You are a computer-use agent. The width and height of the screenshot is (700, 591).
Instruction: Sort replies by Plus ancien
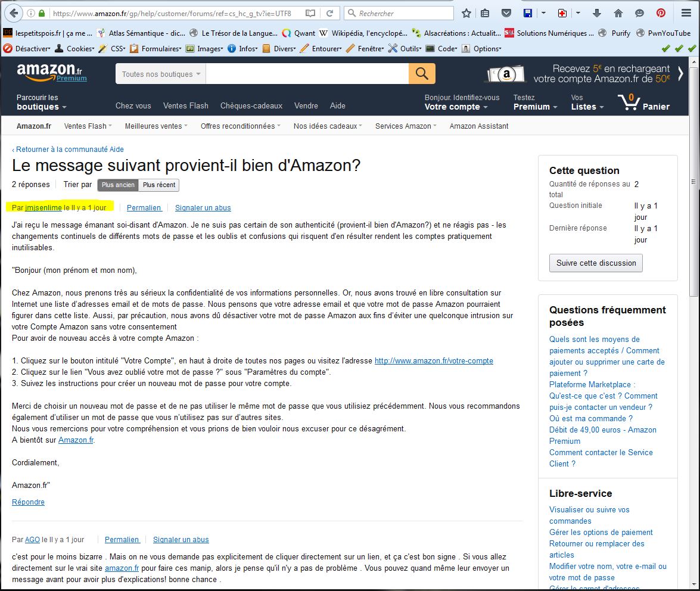[x=118, y=185]
